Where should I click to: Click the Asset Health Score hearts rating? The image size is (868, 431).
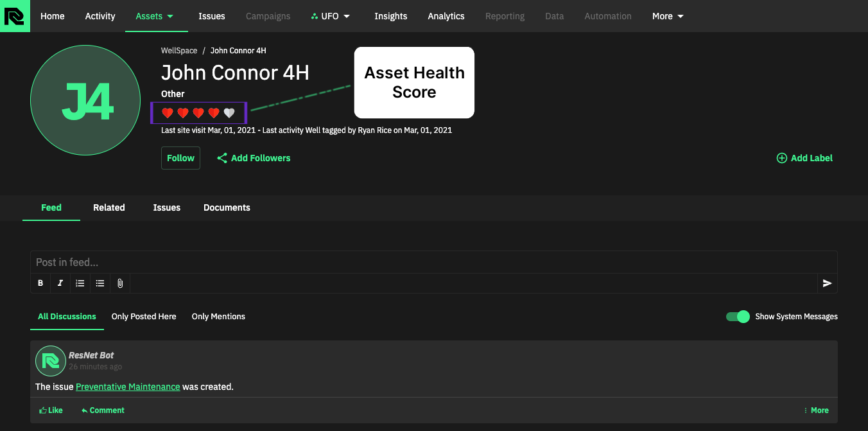(x=198, y=112)
